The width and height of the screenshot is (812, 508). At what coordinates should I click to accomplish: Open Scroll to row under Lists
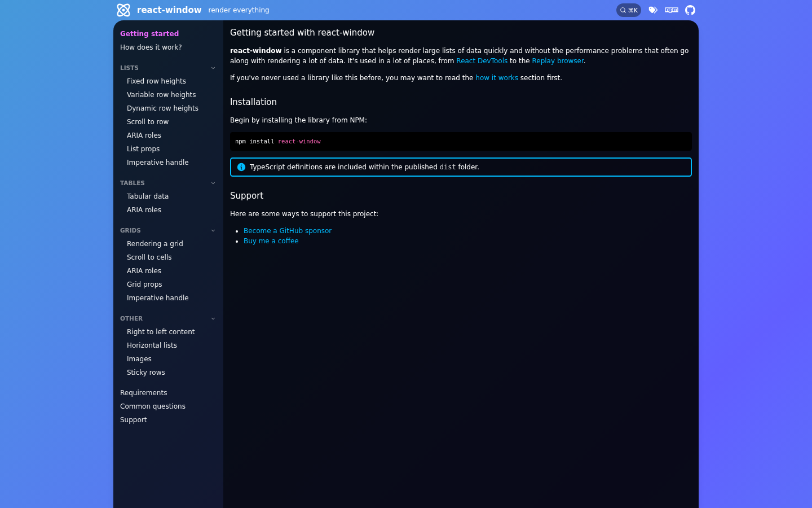point(148,122)
